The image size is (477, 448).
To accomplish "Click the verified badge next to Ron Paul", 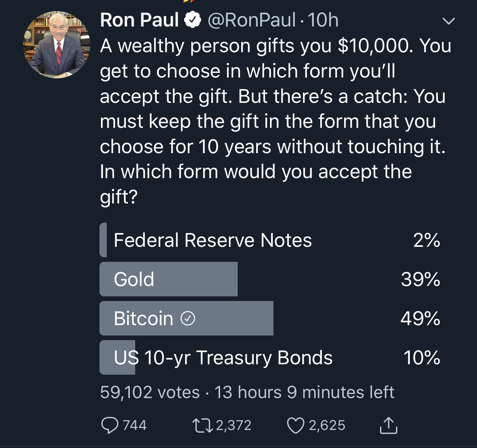I will 193,20.
